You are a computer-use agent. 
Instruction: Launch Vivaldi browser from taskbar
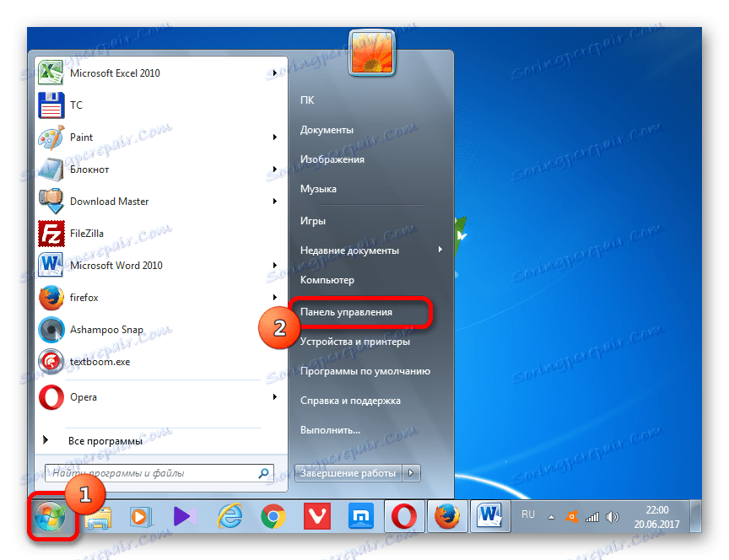coord(317,516)
